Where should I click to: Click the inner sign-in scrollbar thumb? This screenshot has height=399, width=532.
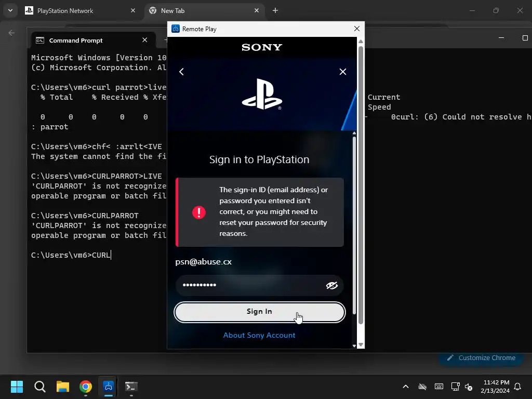tap(354, 225)
